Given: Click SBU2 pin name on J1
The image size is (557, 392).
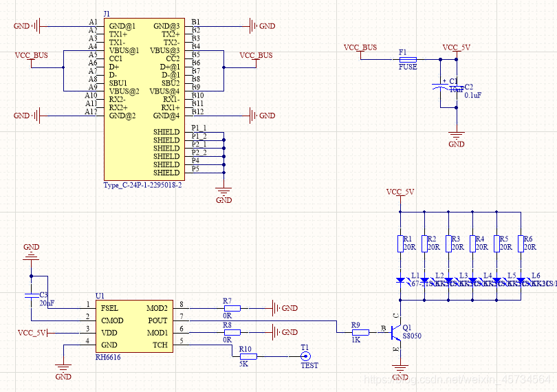Looking at the screenshot, I should pos(171,83).
